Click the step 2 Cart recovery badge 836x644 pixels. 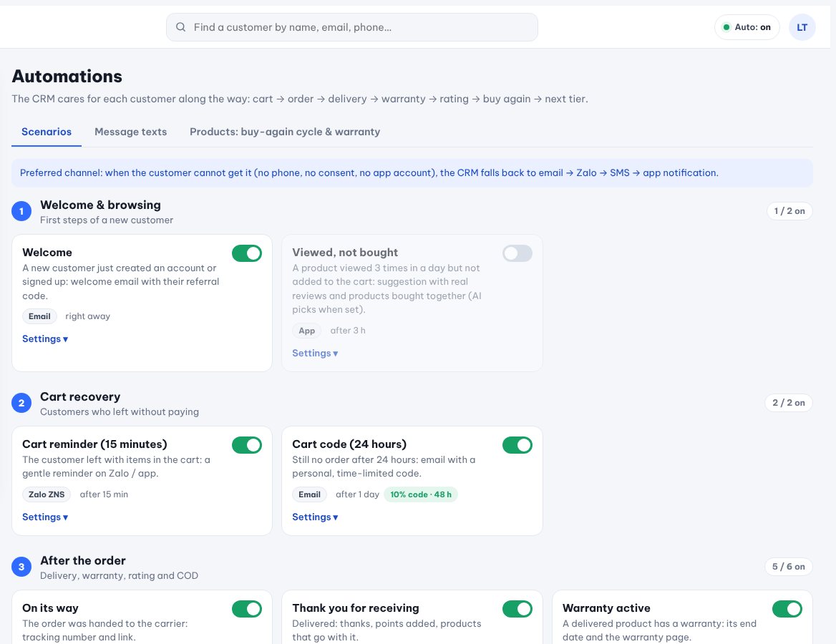point(21,403)
